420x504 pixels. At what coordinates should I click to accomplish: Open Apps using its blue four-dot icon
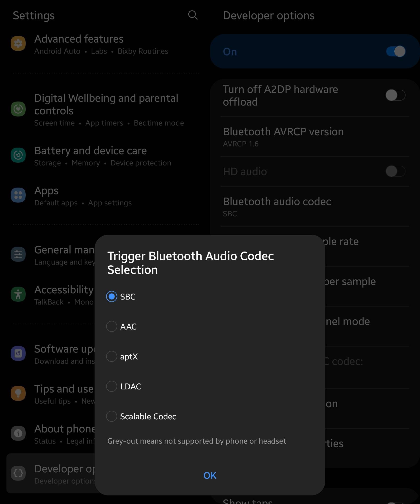click(18, 195)
